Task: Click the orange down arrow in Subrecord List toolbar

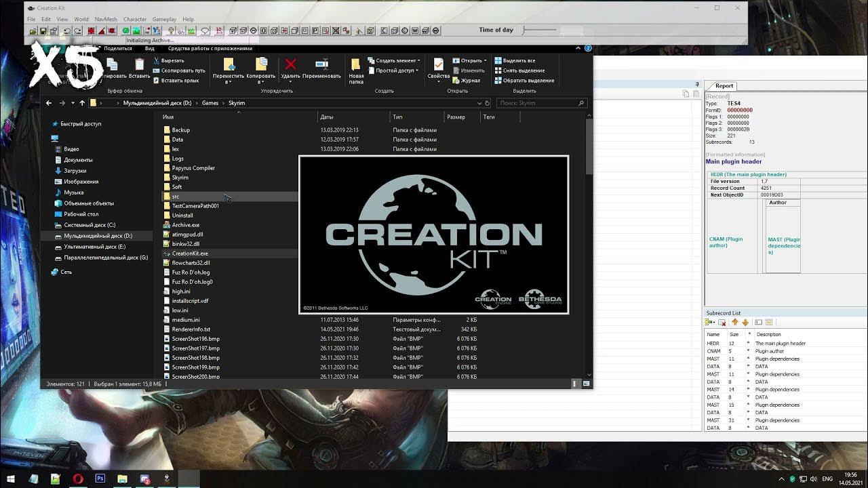Action: tap(745, 323)
